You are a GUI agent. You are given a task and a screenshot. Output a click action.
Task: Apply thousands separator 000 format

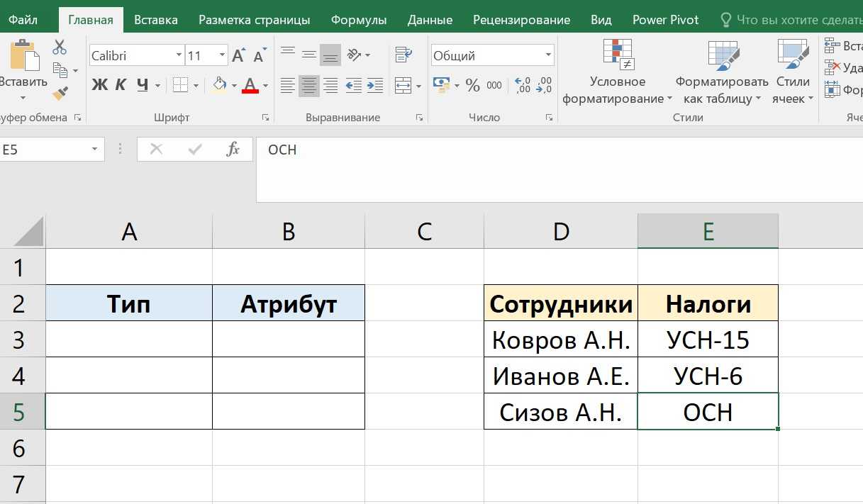tap(494, 86)
